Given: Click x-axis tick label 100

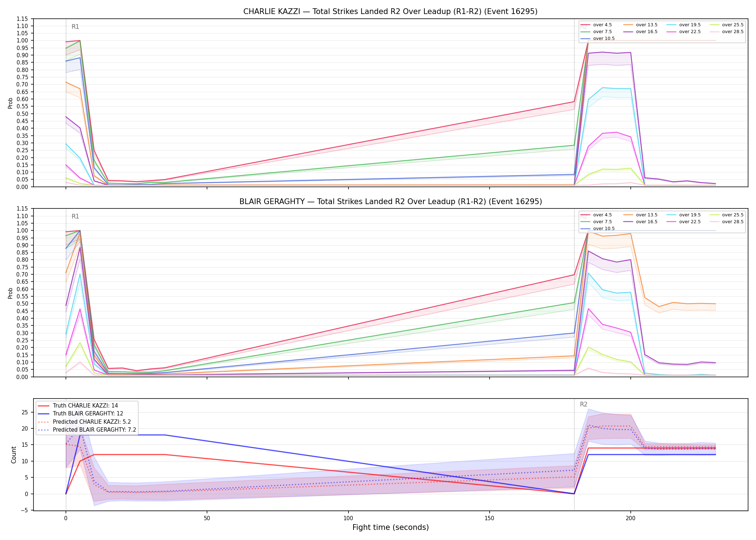Looking at the screenshot, I should [348, 518].
